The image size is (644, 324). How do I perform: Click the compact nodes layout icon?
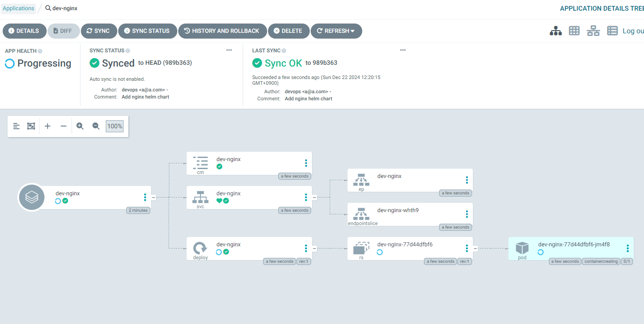pos(16,126)
